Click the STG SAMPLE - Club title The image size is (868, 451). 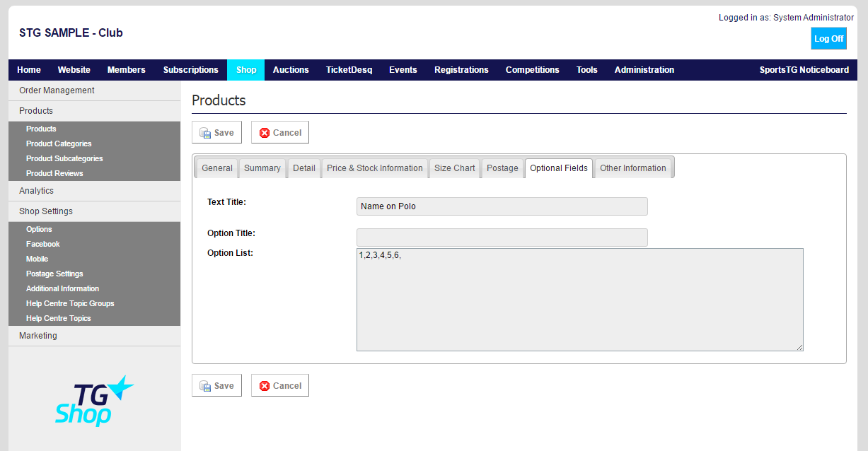(71, 33)
